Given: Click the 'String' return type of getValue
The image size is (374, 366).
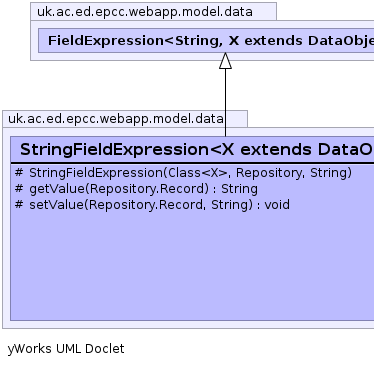Looking at the screenshot, I should (x=239, y=189).
